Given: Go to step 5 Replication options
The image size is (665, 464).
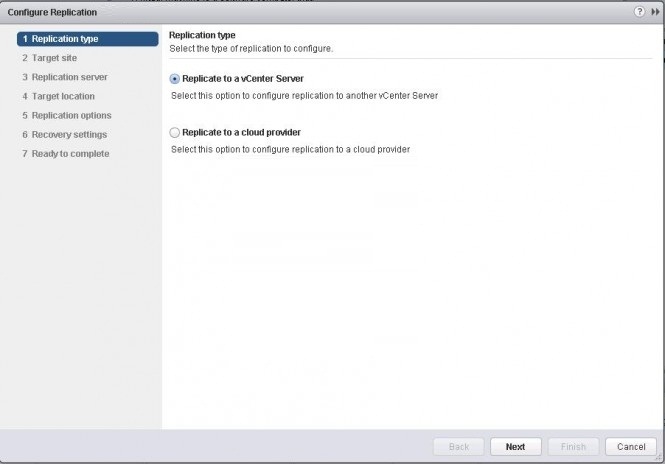Looking at the screenshot, I should tap(67, 115).
